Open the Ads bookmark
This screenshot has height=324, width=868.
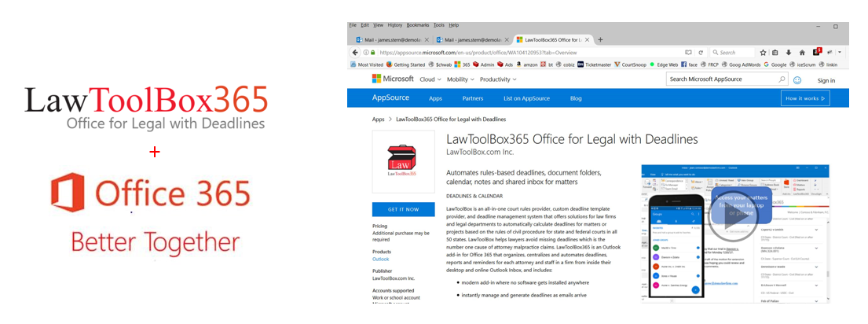(505, 64)
